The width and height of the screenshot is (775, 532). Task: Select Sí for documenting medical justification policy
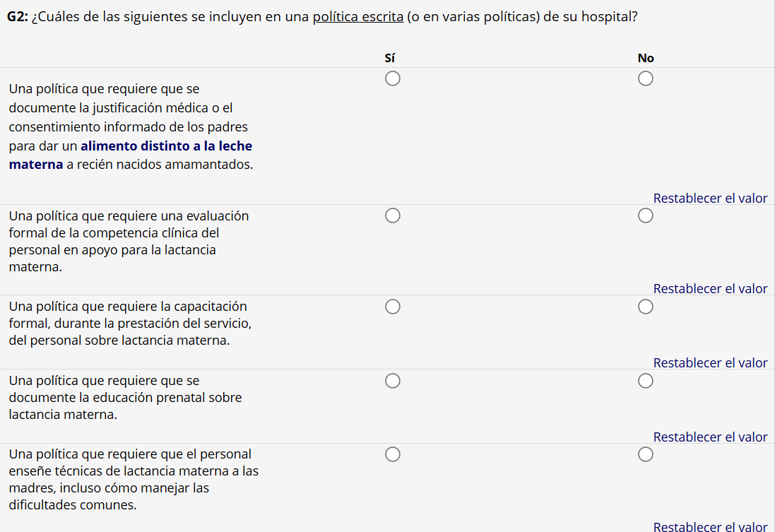coord(393,79)
